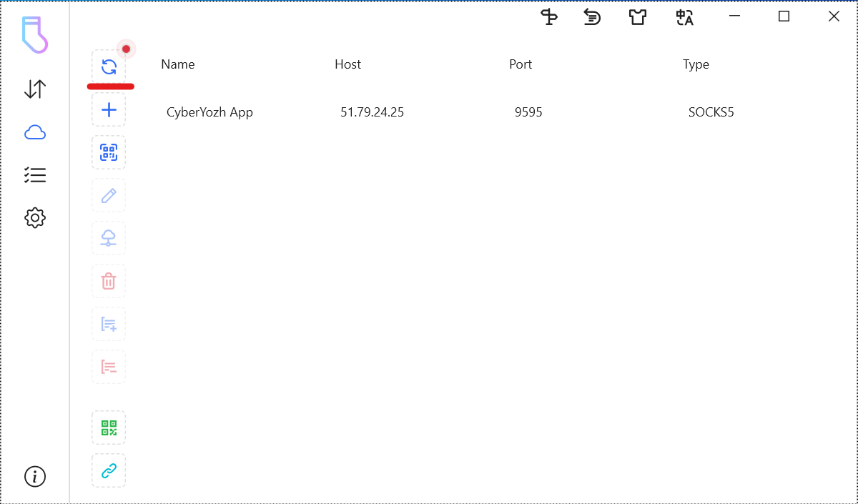This screenshot has height=504, width=858.
Task: Scan QR code from screen icon
Action: click(109, 152)
